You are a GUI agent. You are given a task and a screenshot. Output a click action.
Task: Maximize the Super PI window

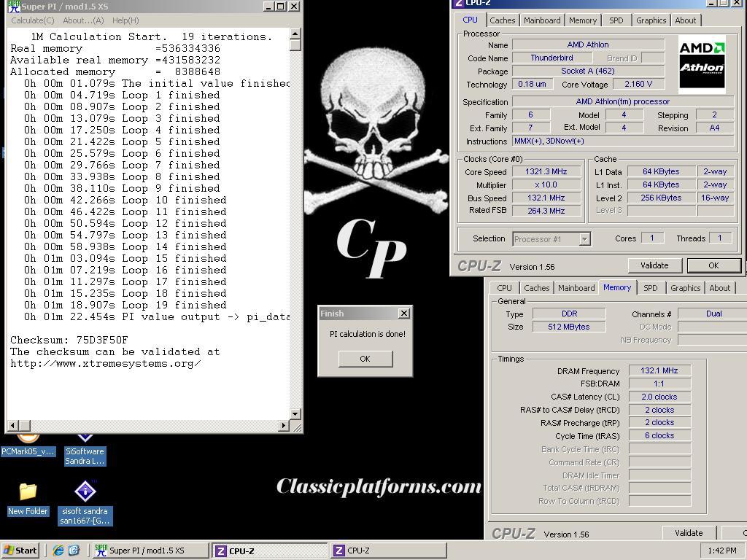pos(281,6)
